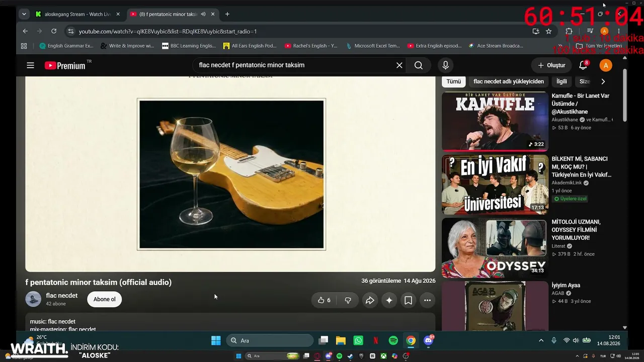Open the tab search dropdown
644x362 pixels.
[24, 14]
